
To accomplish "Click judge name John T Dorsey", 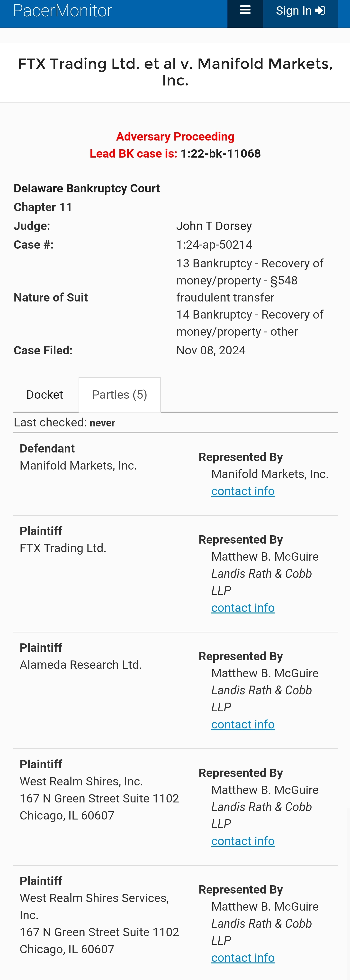I will (214, 226).
